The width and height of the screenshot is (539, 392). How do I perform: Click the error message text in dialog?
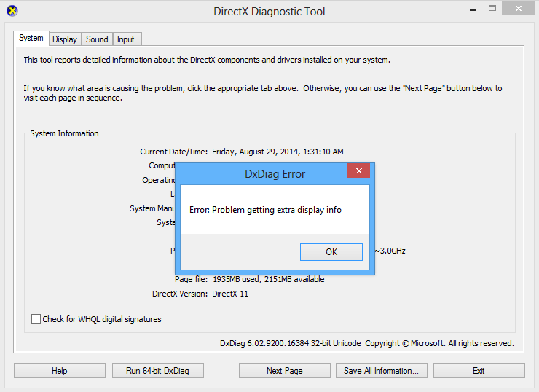265,210
